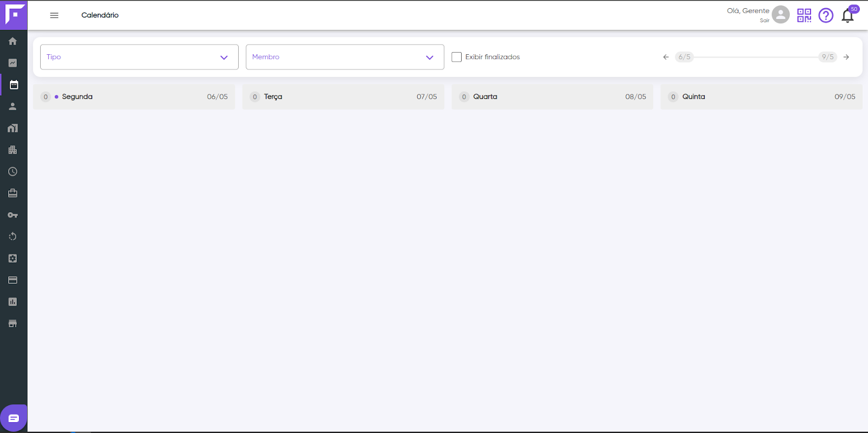Expand the Membro chevron arrow
The height and width of the screenshot is (433, 868).
[x=430, y=58]
